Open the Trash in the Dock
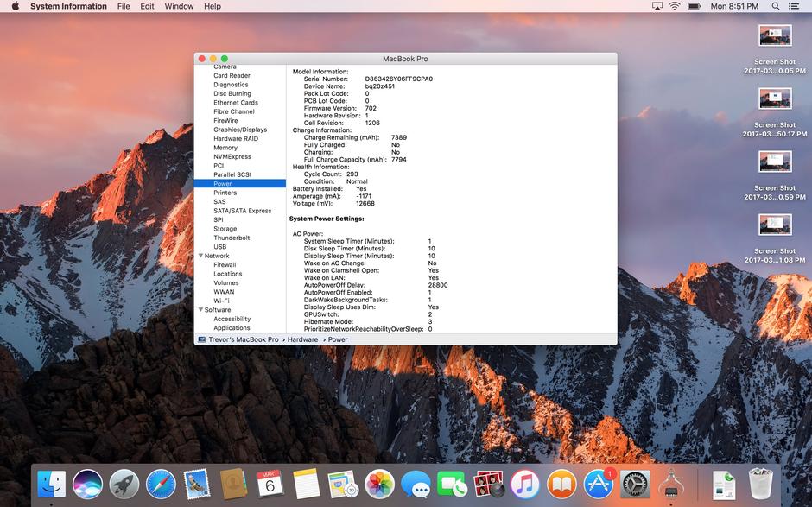812x507 pixels. [760, 485]
